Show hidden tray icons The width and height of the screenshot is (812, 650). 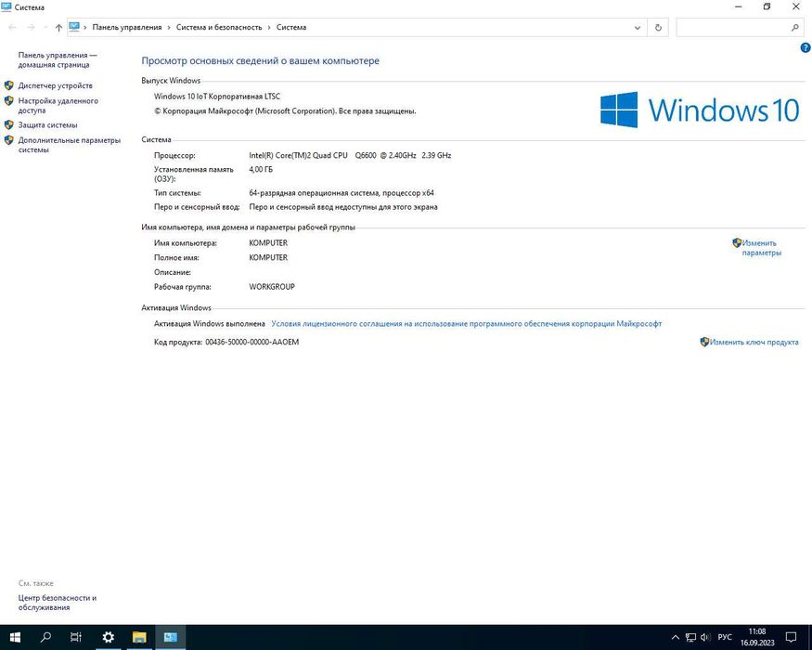tap(676, 637)
